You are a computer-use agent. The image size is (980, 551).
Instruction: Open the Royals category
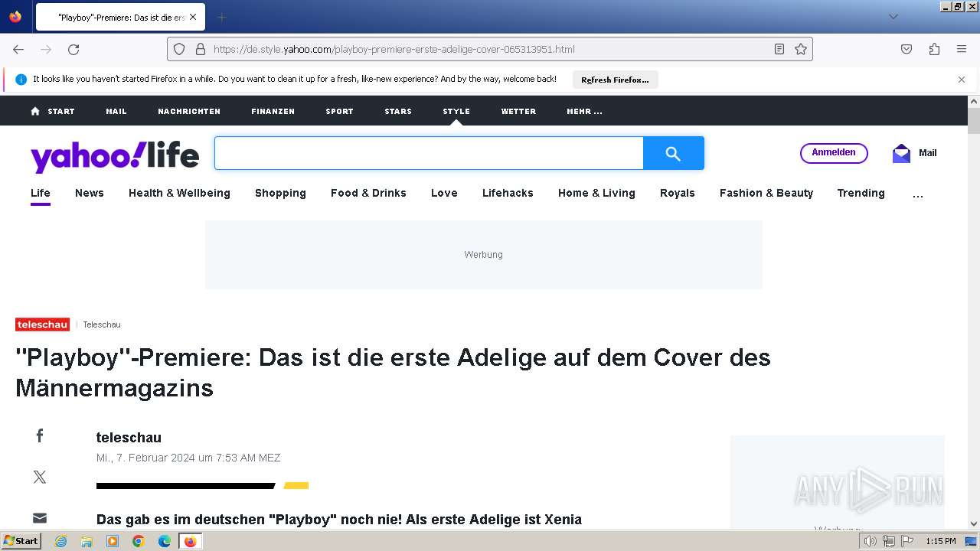tap(678, 193)
